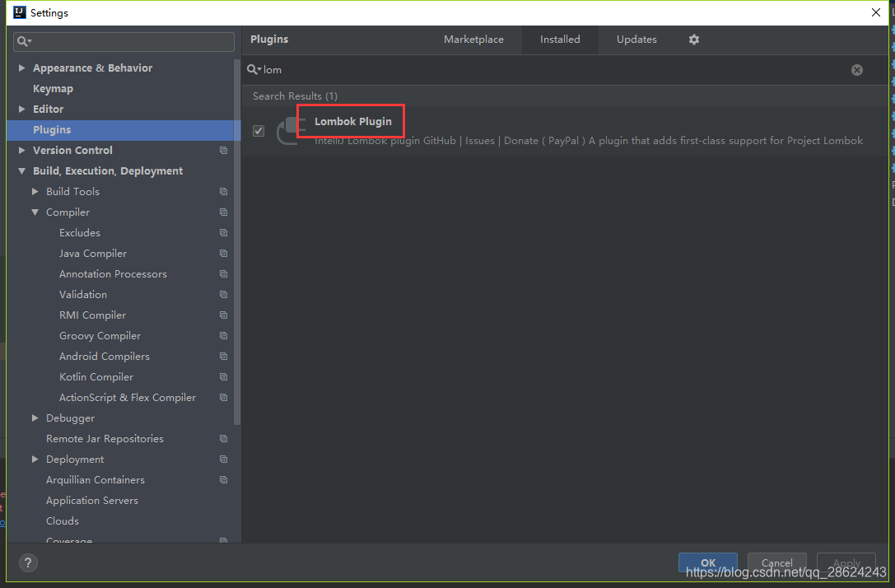The height and width of the screenshot is (588, 895).
Task: Click project-level icon beside Excludes
Action: (x=223, y=232)
